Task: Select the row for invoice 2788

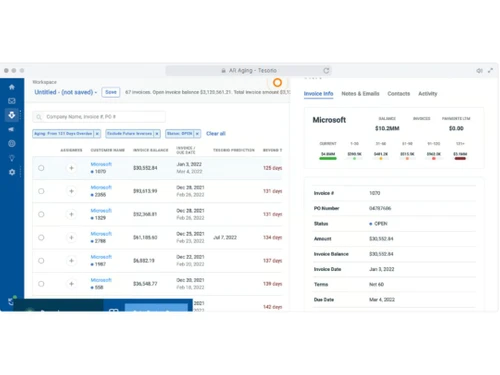Action: 41,237
